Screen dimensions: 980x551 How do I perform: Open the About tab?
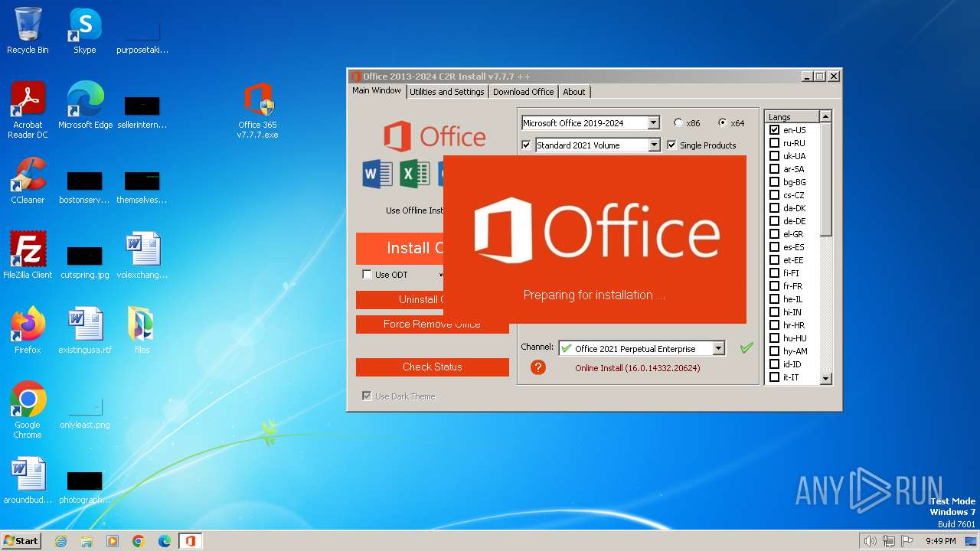pyautogui.click(x=574, y=92)
